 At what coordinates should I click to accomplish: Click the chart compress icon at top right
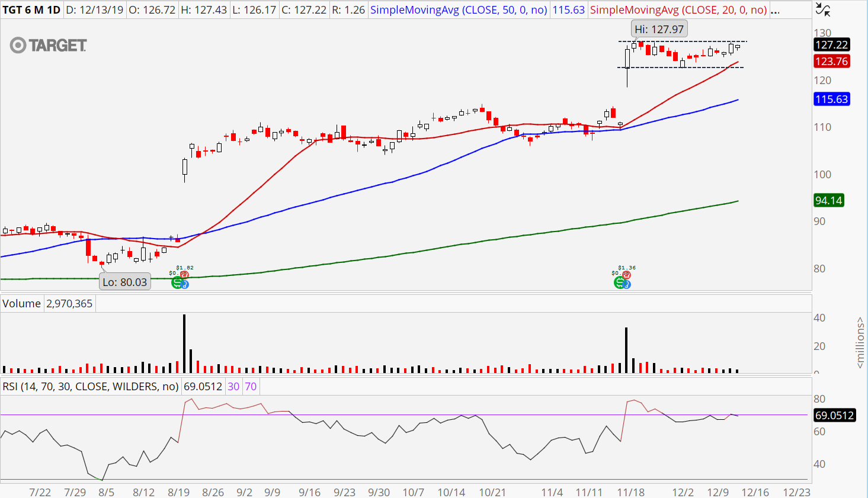pos(822,9)
